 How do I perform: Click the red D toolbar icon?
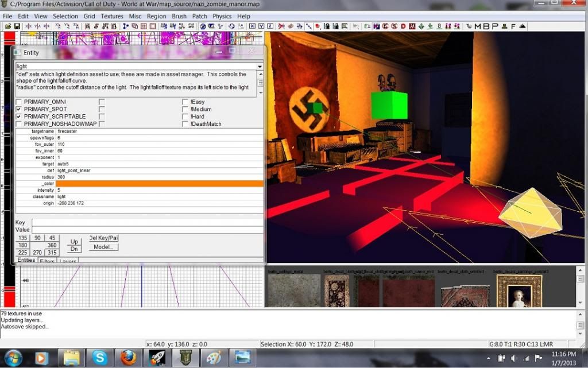coord(403,26)
